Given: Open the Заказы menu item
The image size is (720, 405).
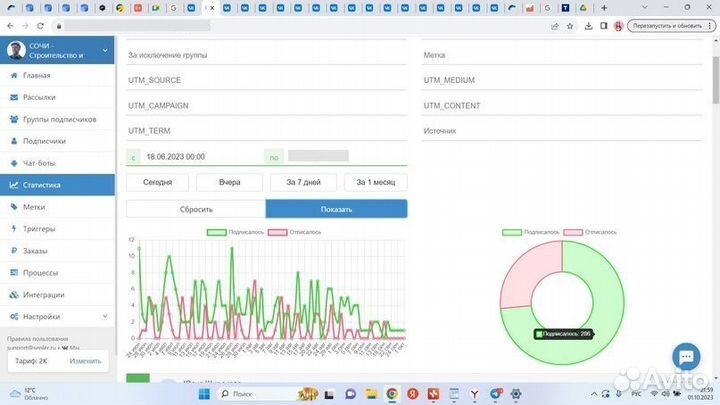Looking at the screenshot, I should click(36, 251).
